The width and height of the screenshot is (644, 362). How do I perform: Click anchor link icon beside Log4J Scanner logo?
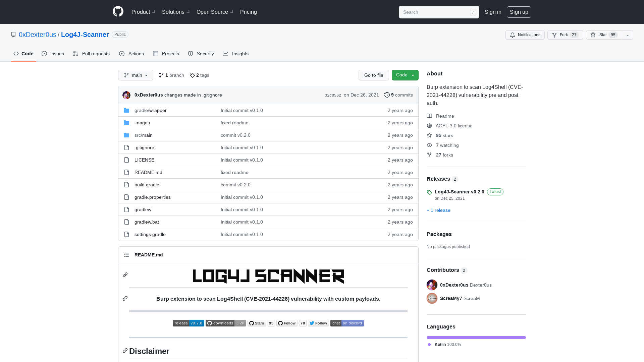pos(125,275)
